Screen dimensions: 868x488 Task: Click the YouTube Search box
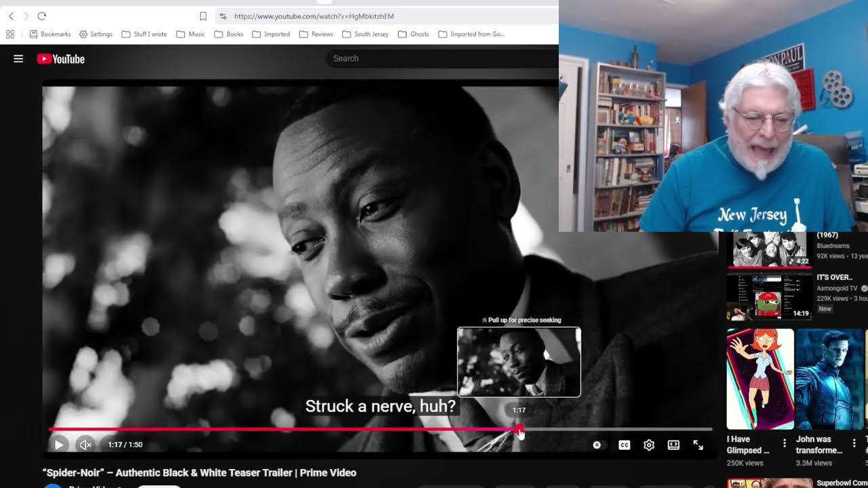pos(442,58)
